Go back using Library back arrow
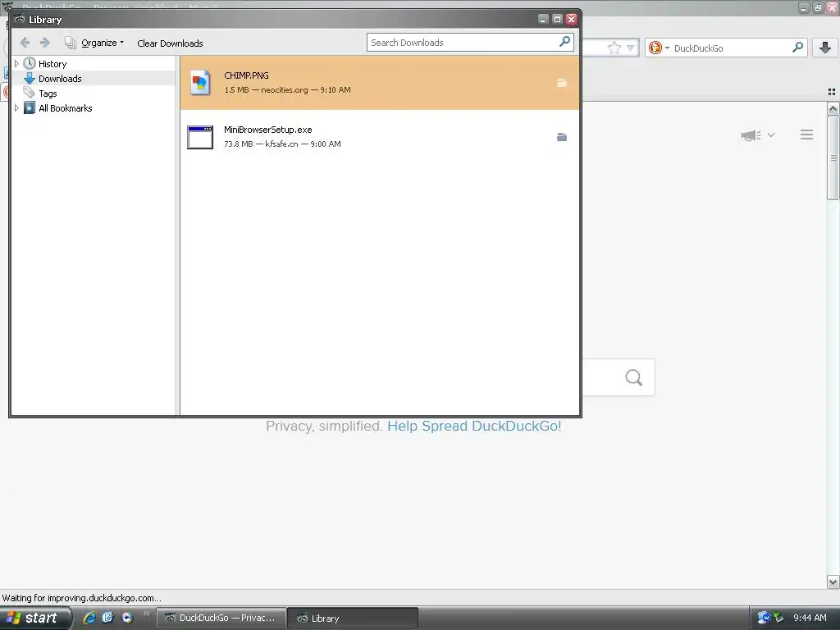The width and height of the screenshot is (840, 630). click(25, 43)
